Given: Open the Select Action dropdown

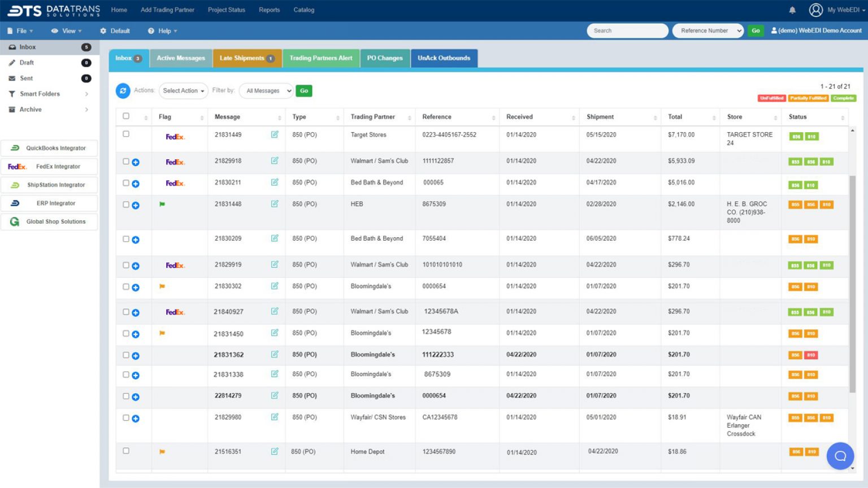Looking at the screenshot, I should [183, 90].
